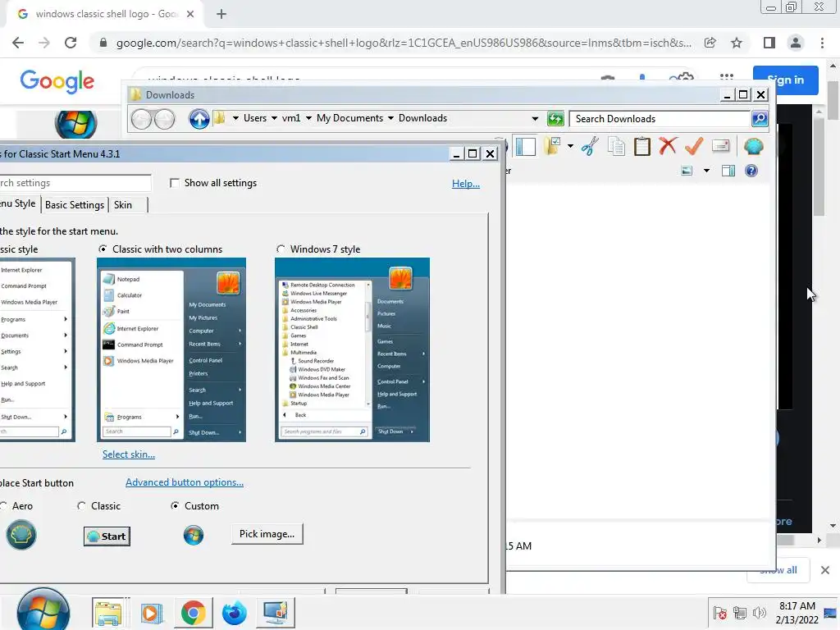The height and width of the screenshot is (630, 840).
Task: Switch to the Start Menu Style tab
Action: (20, 203)
